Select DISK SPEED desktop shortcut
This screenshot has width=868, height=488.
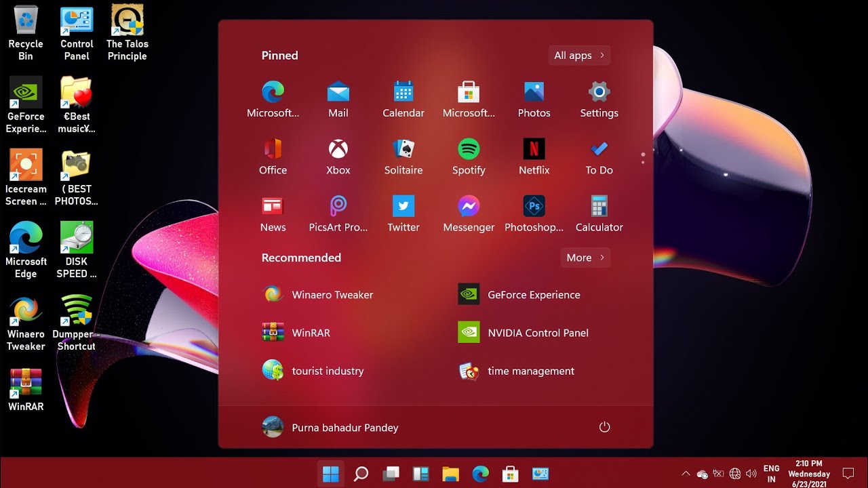pyautogui.click(x=77, y=250)
